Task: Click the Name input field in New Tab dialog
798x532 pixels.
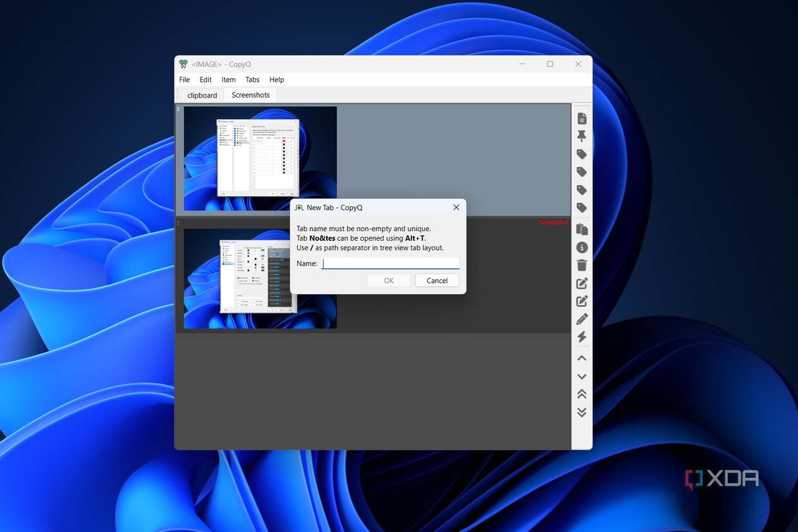Action: coord(390,263)
